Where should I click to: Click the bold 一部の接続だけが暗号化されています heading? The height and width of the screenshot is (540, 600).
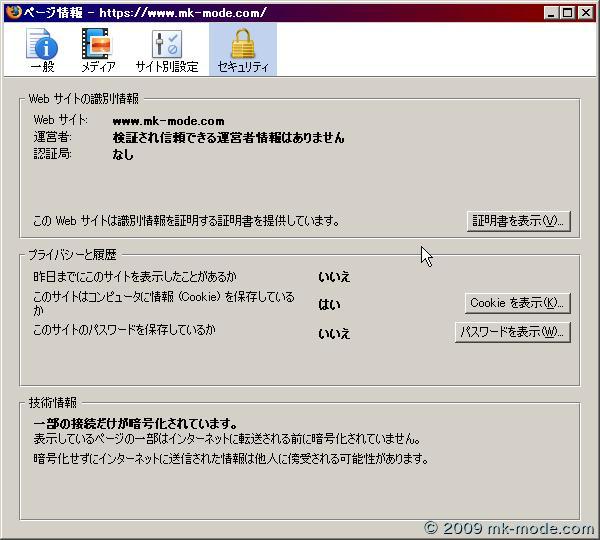[135, 423]
